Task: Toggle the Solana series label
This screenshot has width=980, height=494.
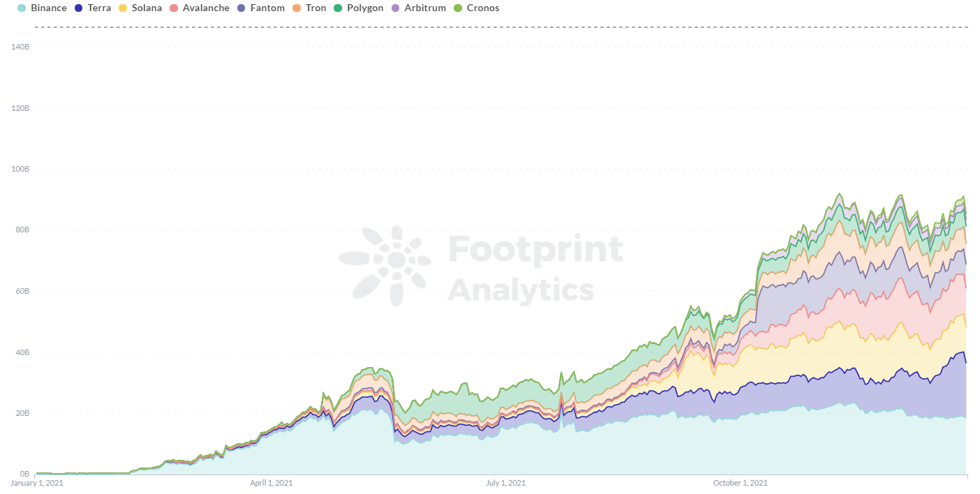Action: click(x=147, y=8)
